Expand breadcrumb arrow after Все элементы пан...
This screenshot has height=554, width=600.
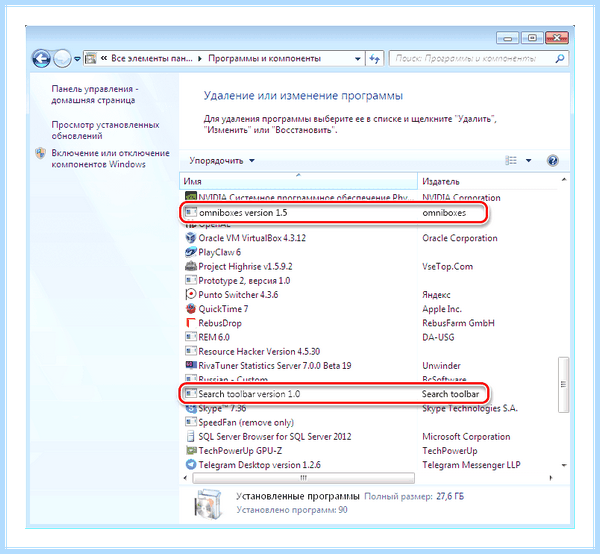(x=200, y=59)
